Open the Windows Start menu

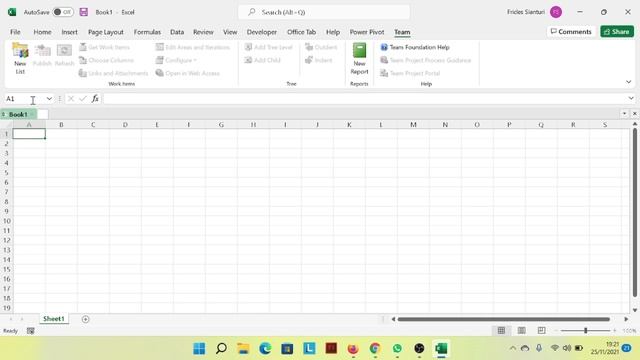[x=199, y=349]
